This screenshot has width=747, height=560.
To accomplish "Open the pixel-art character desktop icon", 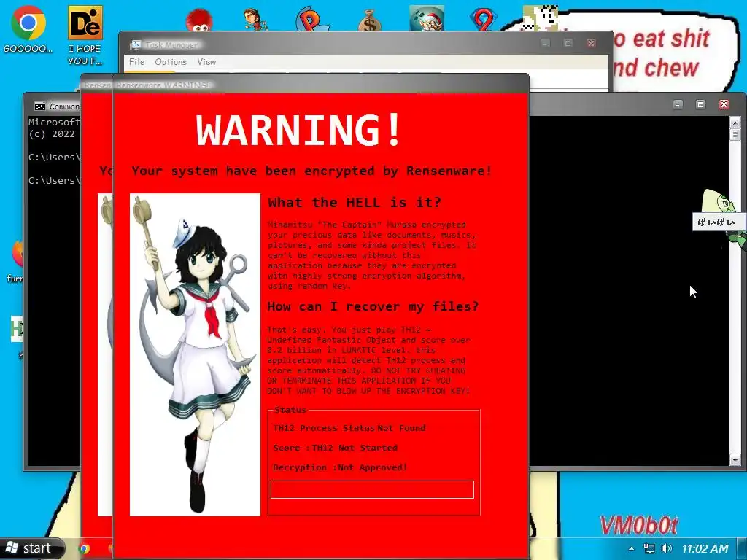I will [x=540, y=18].
